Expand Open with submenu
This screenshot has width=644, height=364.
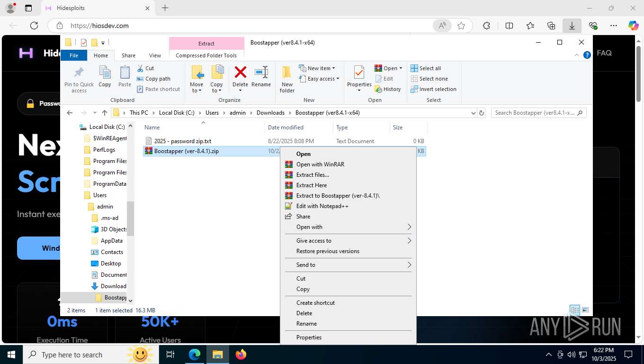348,227
